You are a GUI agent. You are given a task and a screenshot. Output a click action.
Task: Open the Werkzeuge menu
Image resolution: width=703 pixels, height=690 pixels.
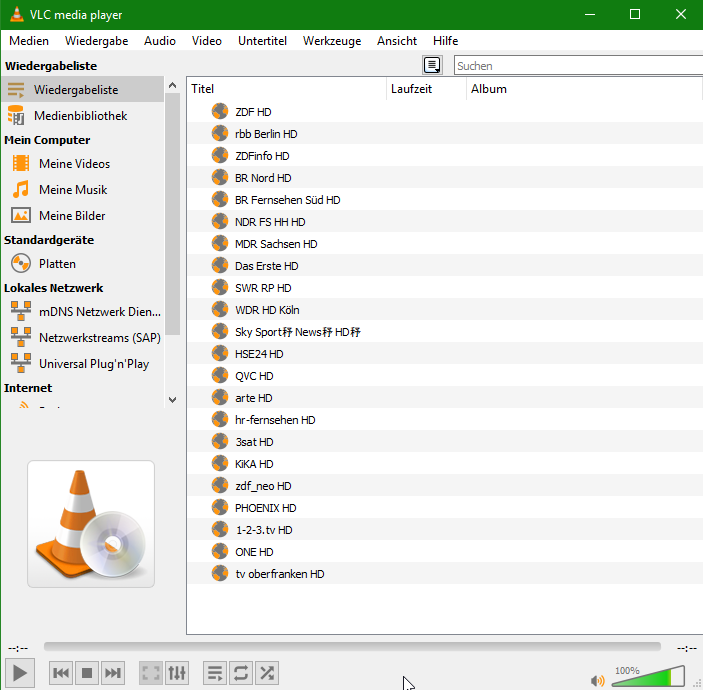332,41
